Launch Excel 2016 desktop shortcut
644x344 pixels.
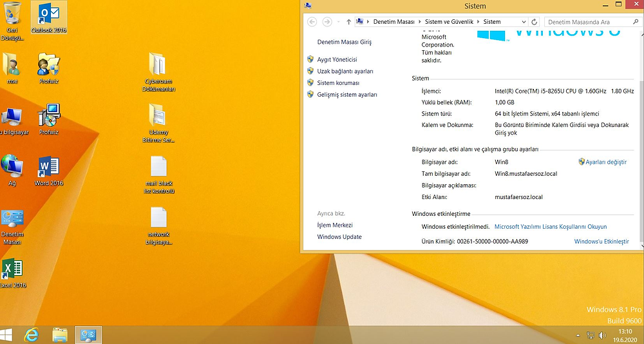tap(12, 272)
